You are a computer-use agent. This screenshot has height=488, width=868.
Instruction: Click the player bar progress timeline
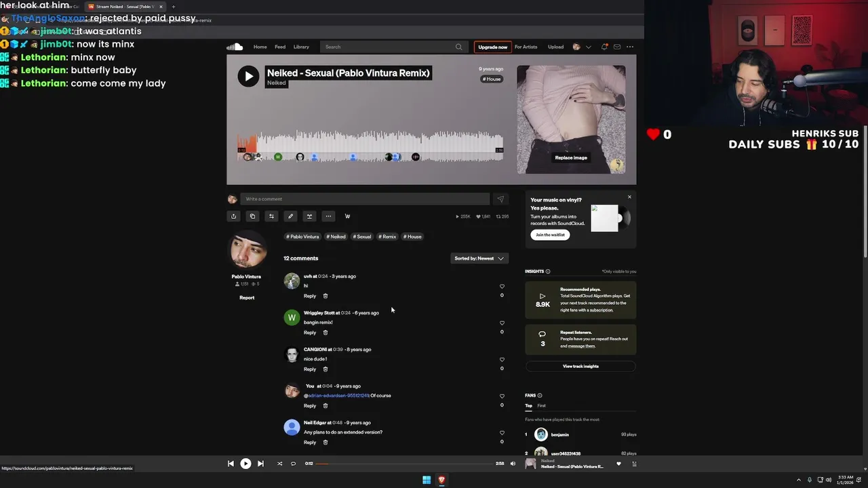(405, 464)
